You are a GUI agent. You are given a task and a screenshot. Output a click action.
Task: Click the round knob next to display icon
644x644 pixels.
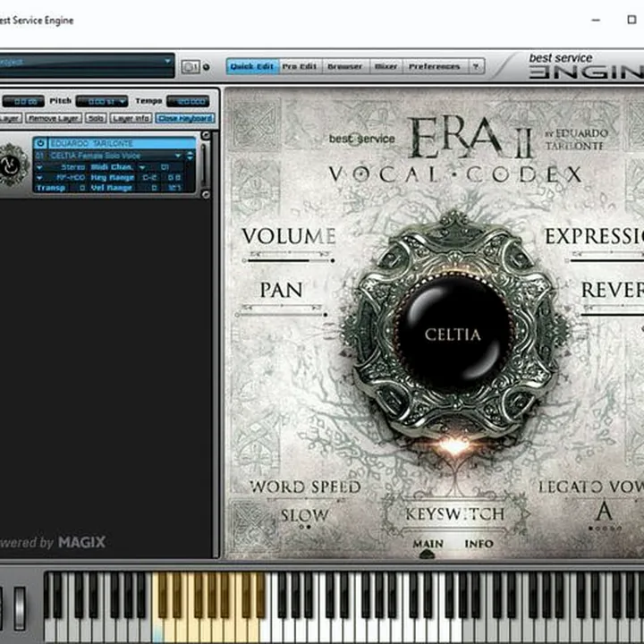[207, 67]
